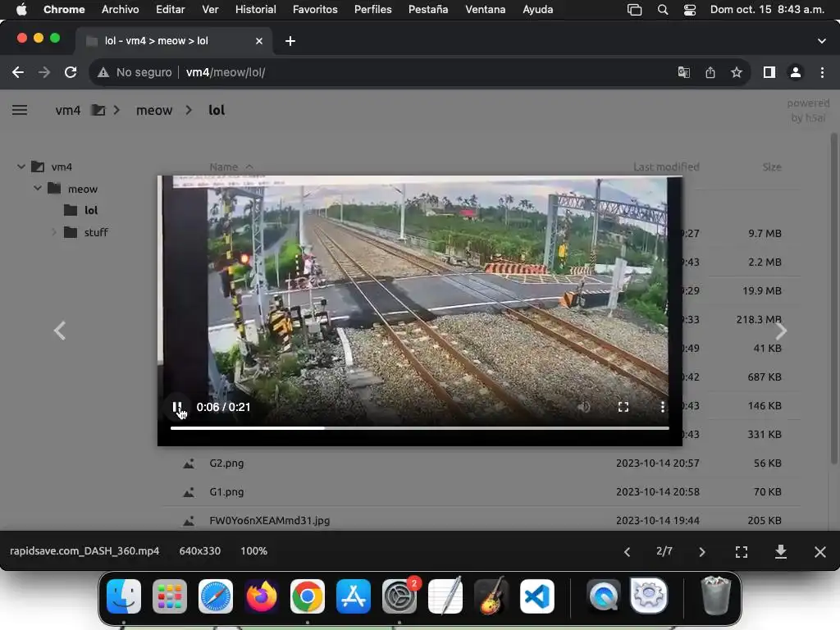The image size is (840, 630).
Task: Click the 100% zoom indicator
Action: pos(254,550)
